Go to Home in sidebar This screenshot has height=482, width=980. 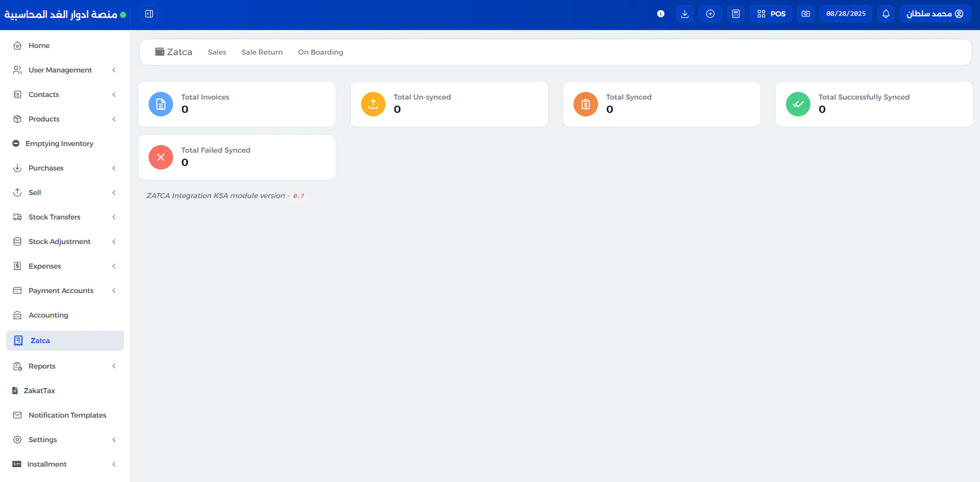pos(65,45)
